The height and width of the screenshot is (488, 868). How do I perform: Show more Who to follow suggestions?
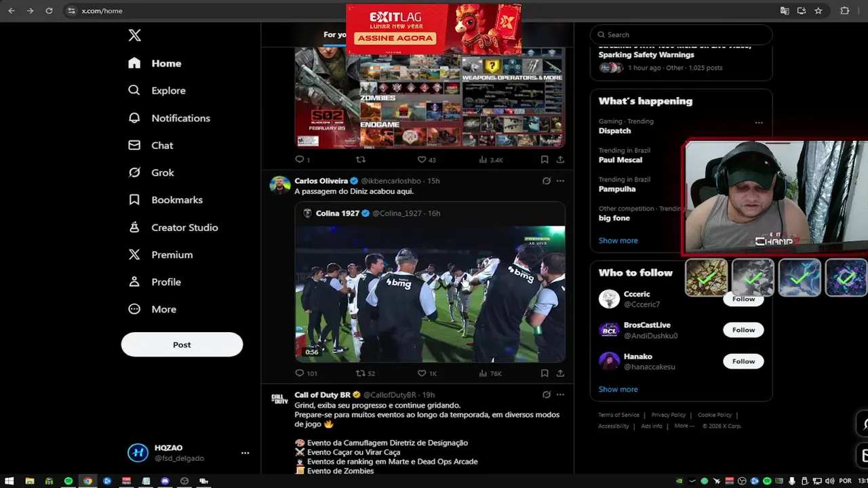coord(618,390)
